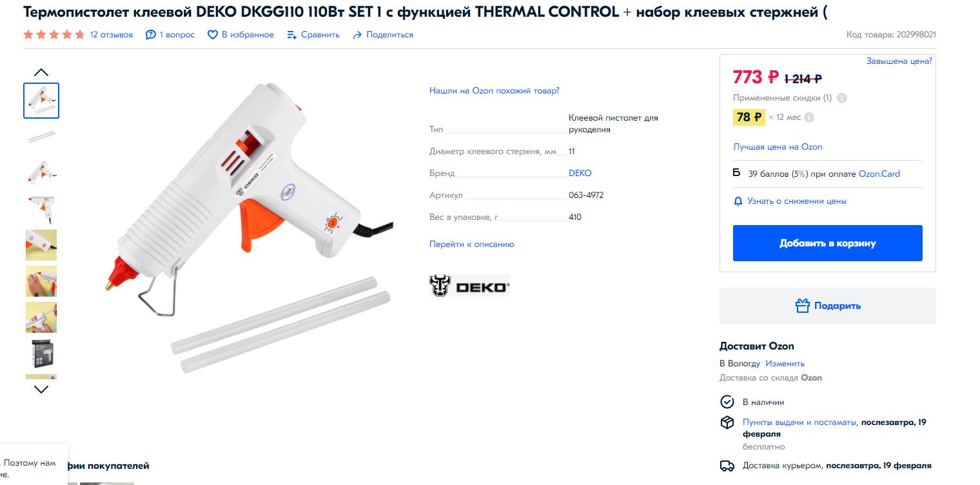
Task: Click the DEKO brand logo banner
Action: tap(469, 286)
